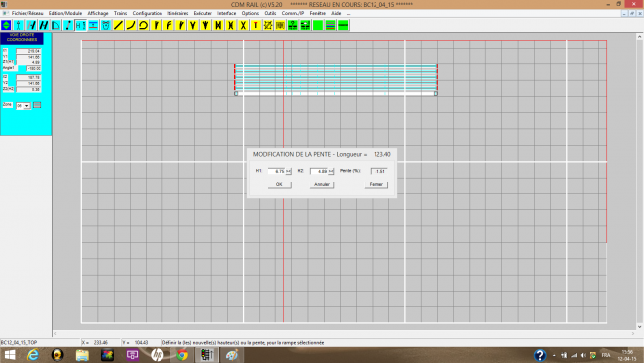644x363 pixels.
Task: Click the yellow X crossing track icon
Action: click(243, 25)
